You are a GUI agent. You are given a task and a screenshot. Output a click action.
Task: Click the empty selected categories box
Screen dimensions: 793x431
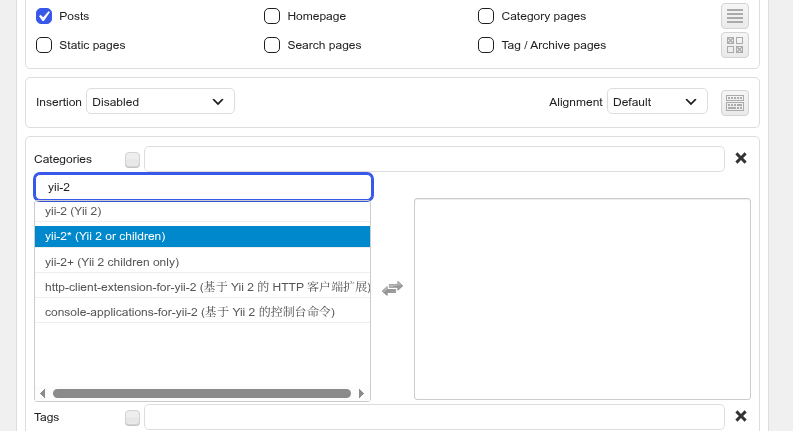(582, 299)
